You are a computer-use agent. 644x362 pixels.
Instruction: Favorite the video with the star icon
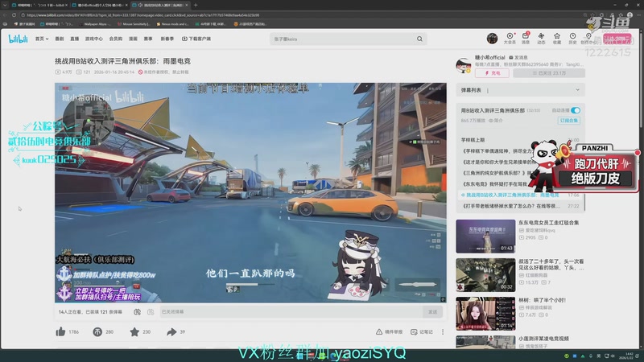(x=134, y=331)
